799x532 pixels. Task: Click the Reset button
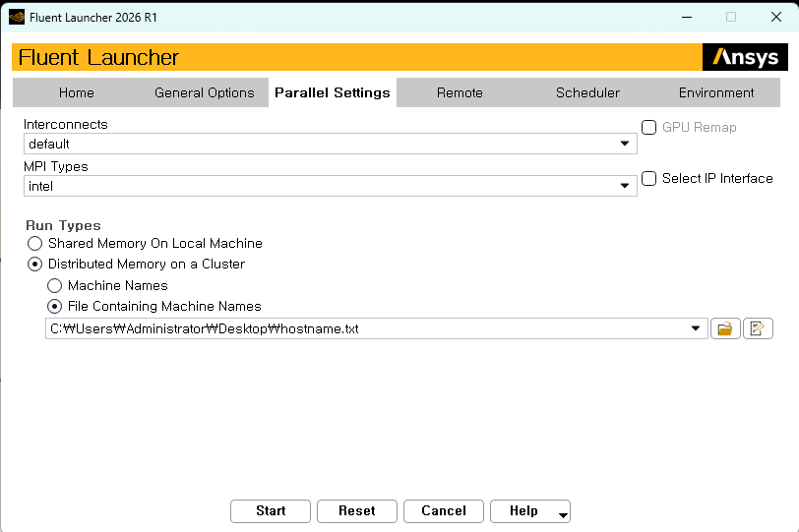356,511
